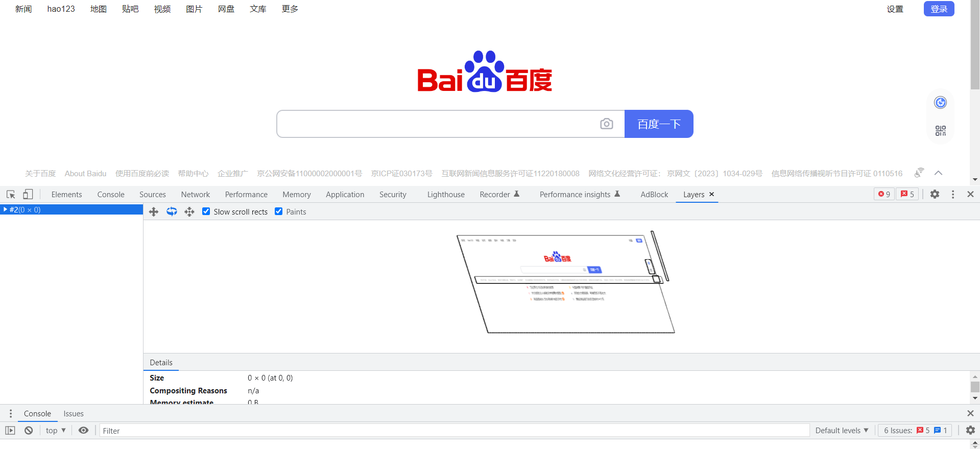Expand the #2 layer tree item

click(x=5, y=209)
